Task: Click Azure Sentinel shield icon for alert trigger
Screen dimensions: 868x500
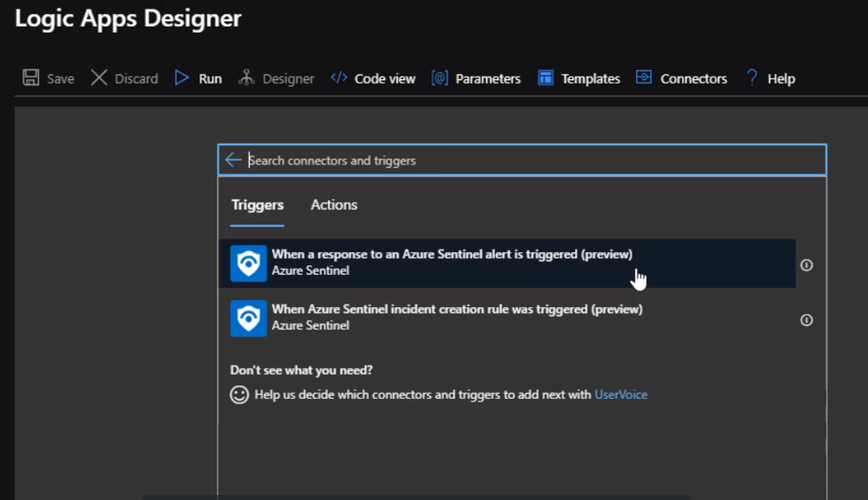Action: [x=248, y=263]
